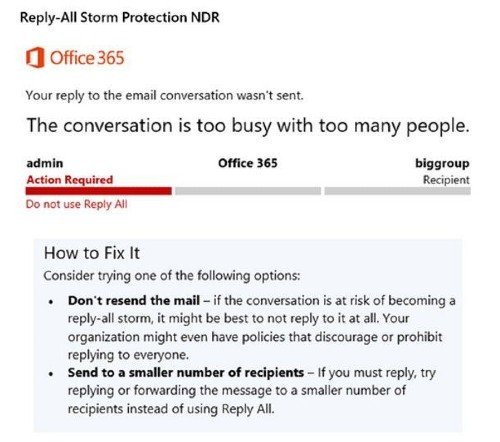Click the reply wasn't sent message line

click(x=165, y=96)
